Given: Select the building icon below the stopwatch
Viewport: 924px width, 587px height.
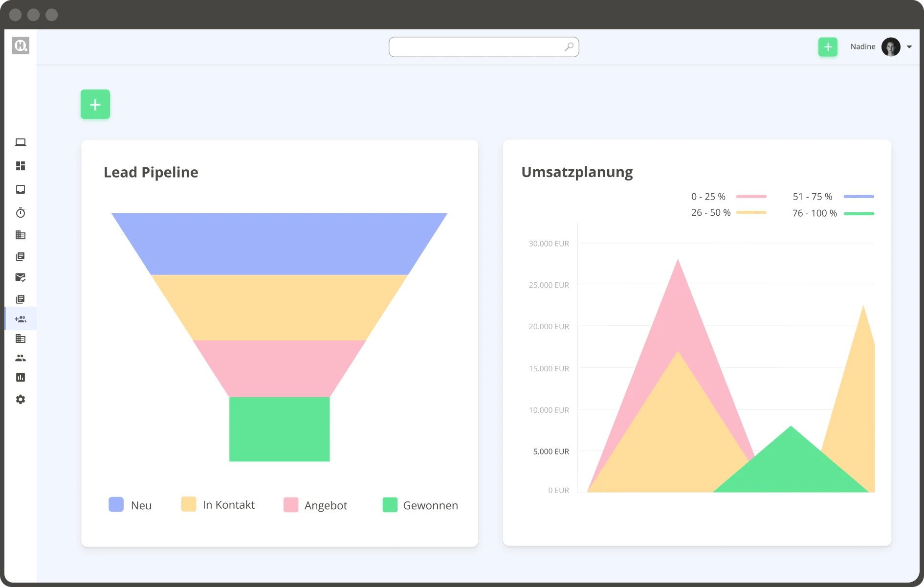Looking at the screenshot, I should (x=21, y=235).
